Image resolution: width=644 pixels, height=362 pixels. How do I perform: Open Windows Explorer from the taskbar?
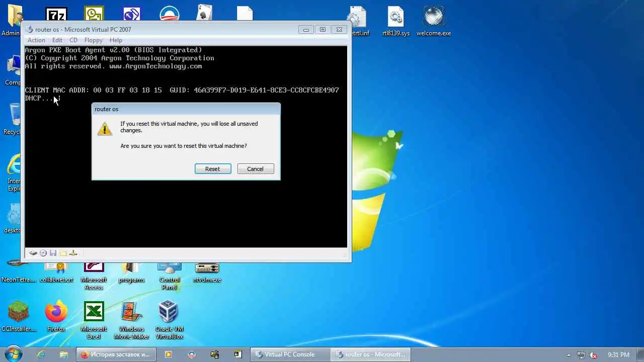coord(63,354)
